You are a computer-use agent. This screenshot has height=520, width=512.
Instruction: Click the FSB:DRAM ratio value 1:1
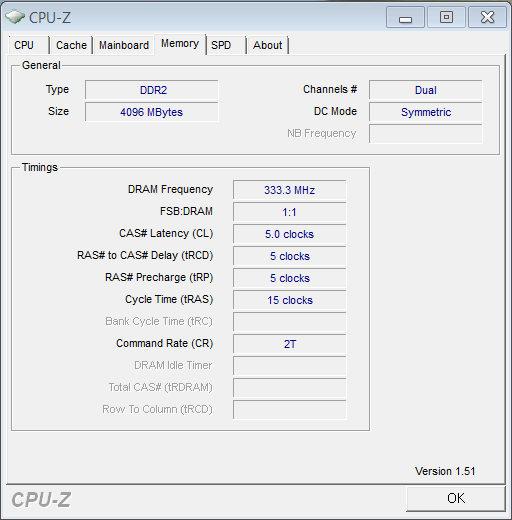pos(290,212)
